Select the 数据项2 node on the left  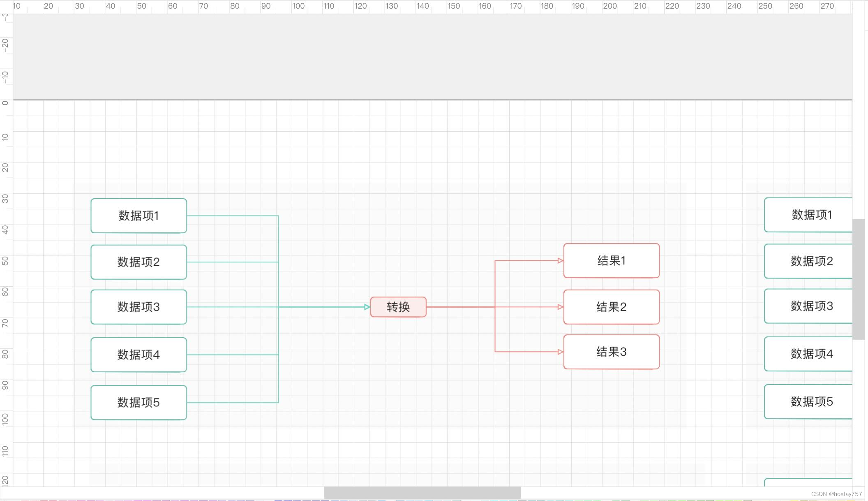click(139, 262)
